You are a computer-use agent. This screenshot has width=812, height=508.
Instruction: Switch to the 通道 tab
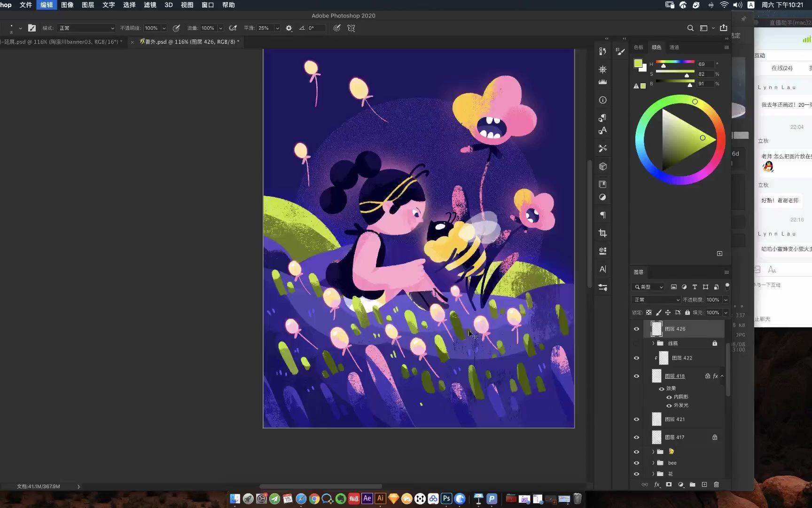[674, 47]
